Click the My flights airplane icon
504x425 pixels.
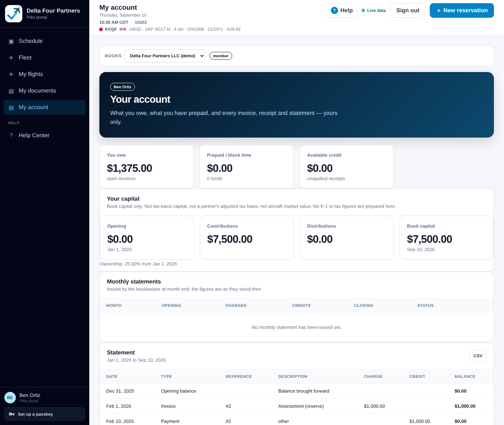pyautogui.click(x=11, y=75)
